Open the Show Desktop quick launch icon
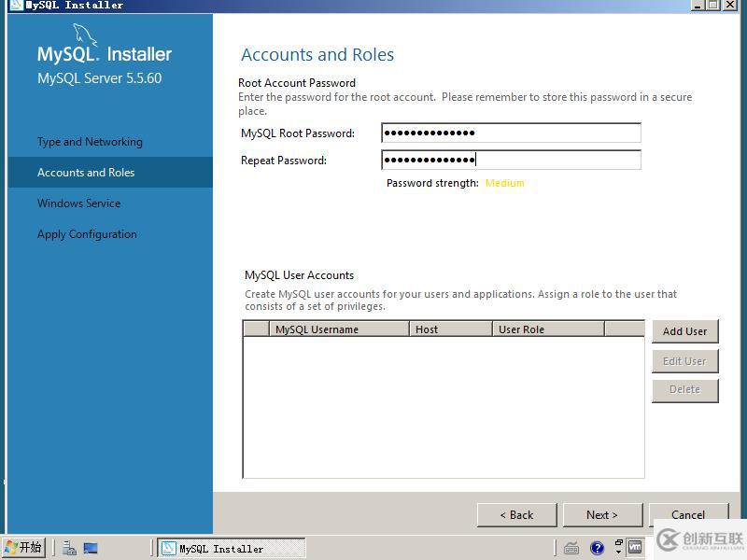This screenshot has width=747, height=560. [x=91, y=548]
